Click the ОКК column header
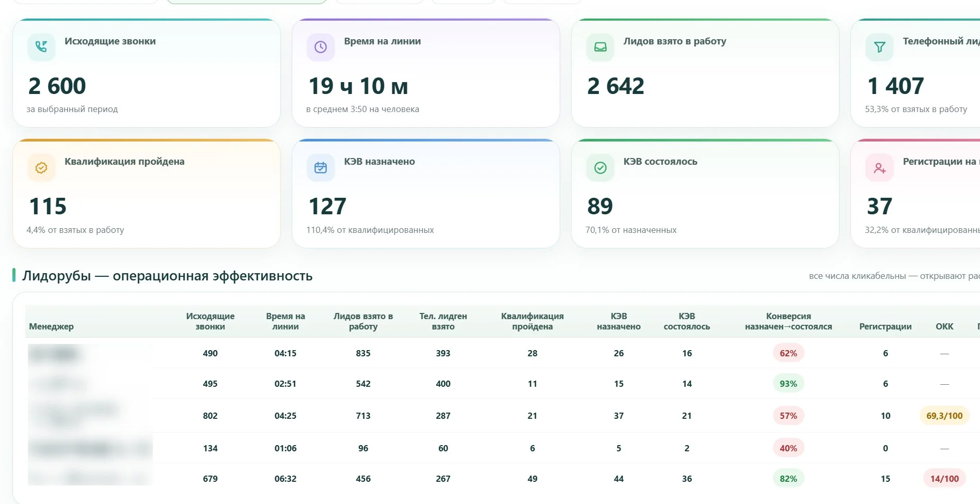 [944, 326]
